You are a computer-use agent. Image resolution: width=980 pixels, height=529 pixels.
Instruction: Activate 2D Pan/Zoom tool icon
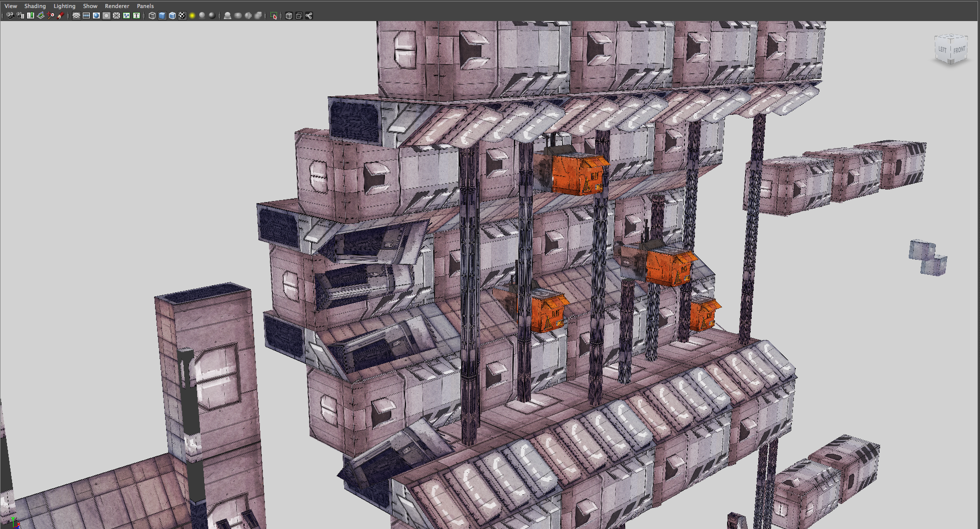tap(50, 16)
